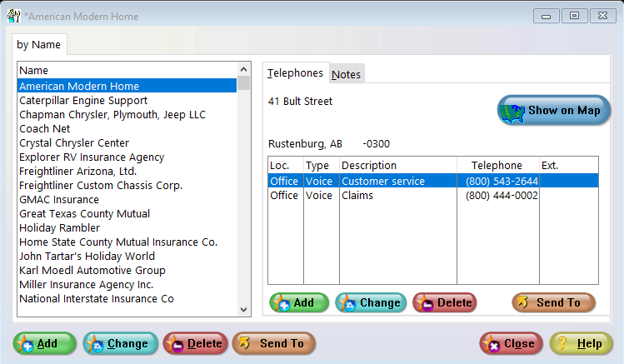
Task: Open the by Name tab
Action: [x=38, y=44]
